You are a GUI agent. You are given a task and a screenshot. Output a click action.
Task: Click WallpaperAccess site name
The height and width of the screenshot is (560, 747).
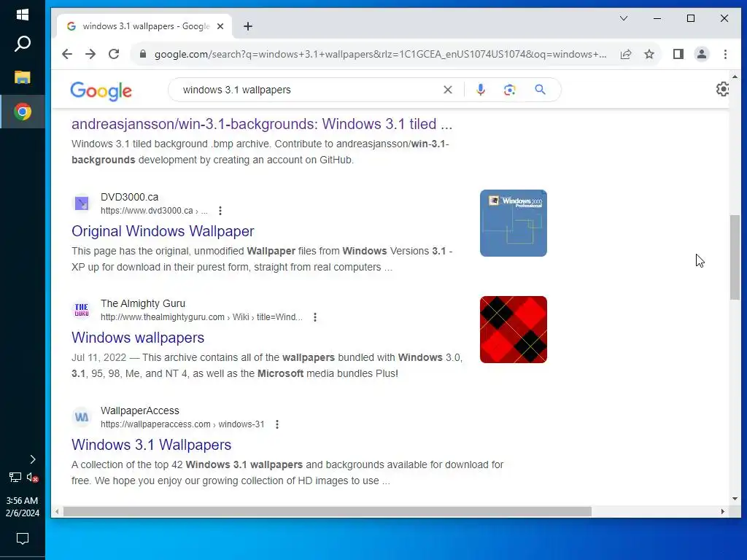click(140, 411)
